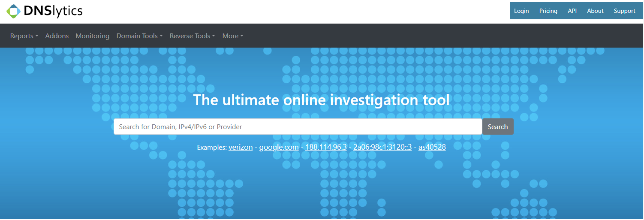Open the Login page
The image size is (644, 220).
click(x=521, y=11)
